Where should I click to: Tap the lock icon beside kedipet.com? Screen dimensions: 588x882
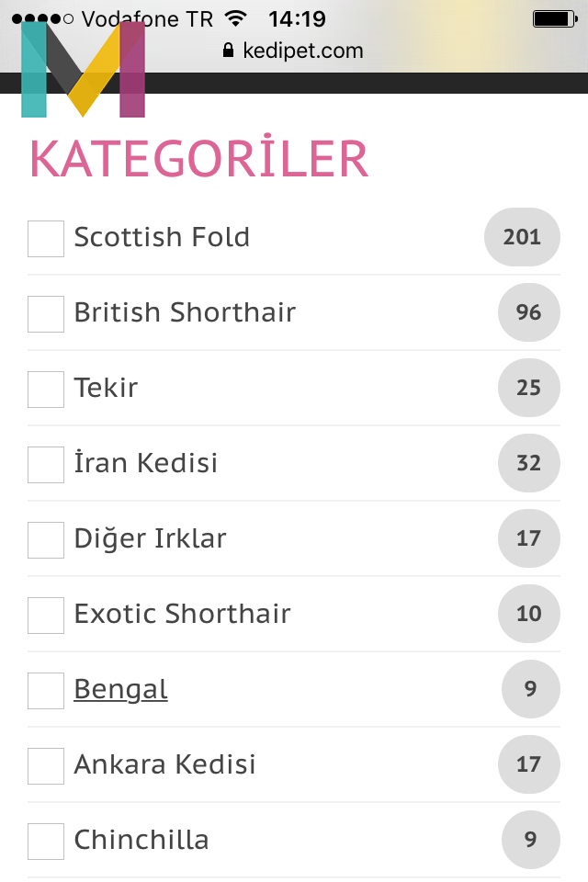click(x=229, y=51)
